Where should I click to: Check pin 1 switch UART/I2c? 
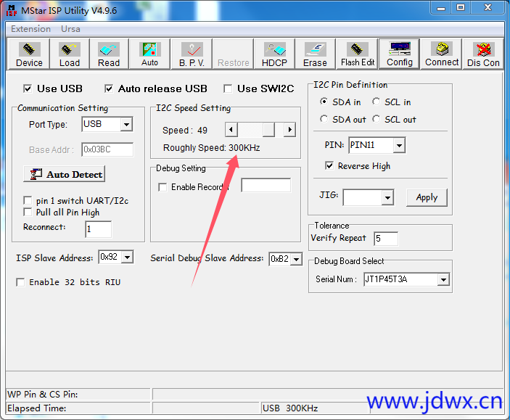coord(28,200)
